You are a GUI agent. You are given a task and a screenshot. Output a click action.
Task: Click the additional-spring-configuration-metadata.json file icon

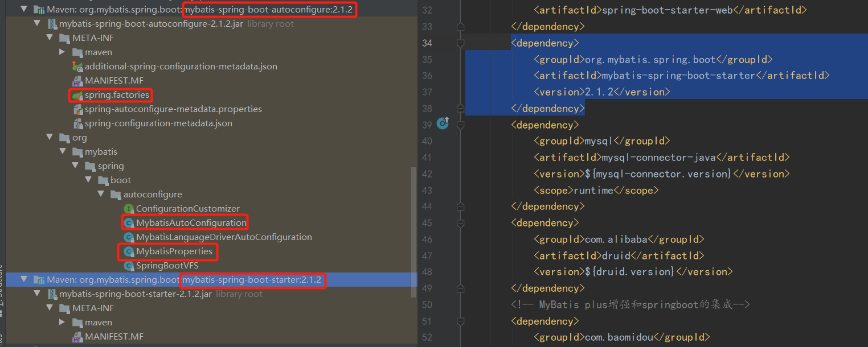click(x=77, y=67)
